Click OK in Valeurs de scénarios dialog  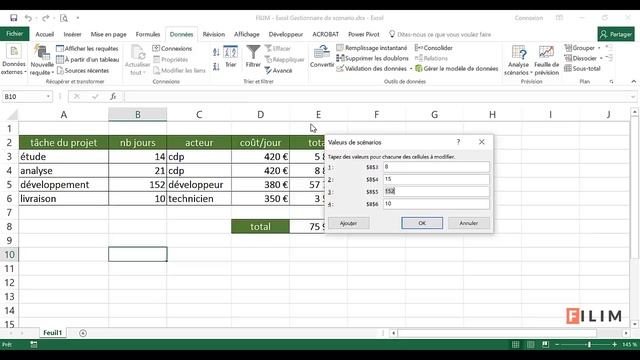(422, 223)
